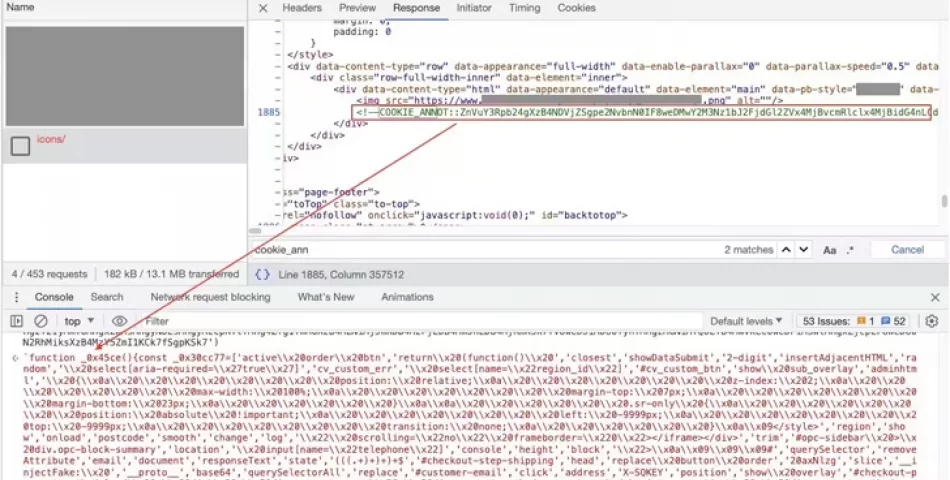Select the icons/ request row
The width and height of the screenshot is (950, 480).
(x=124, y=145)
